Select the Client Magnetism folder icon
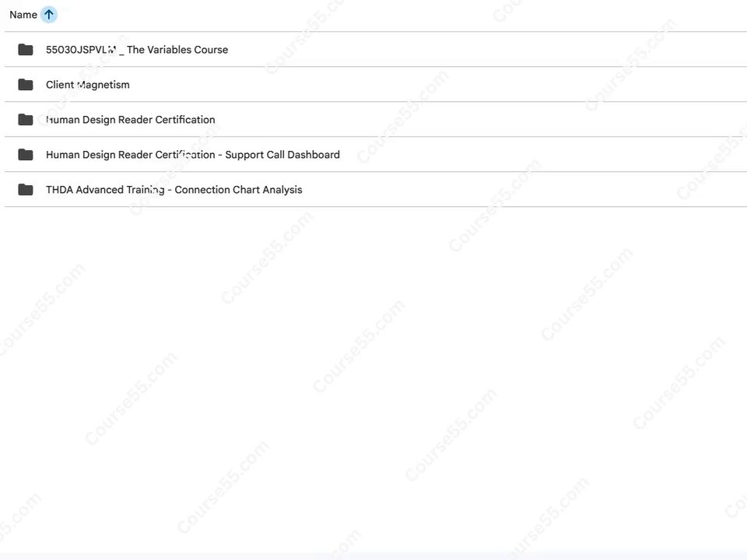The width and height of the screenshot is (747, 560). pyautogui.click(x=25, y=85)
